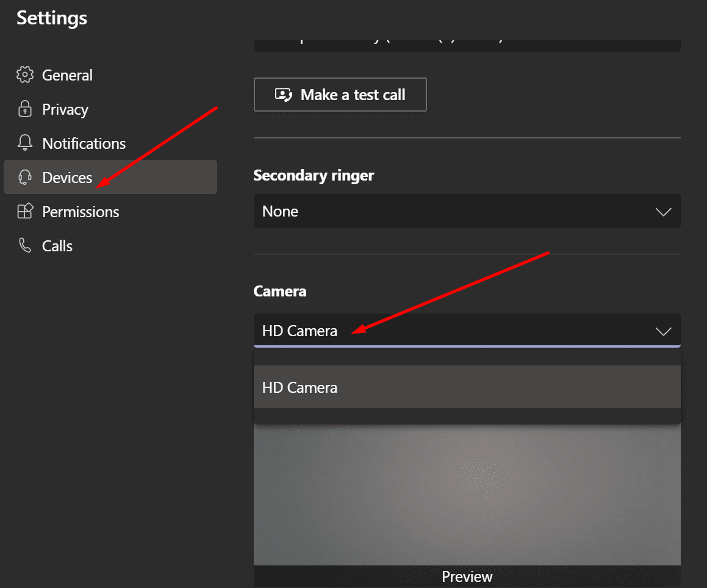The width and height of the screenshot is (707, 588).
Task: Click the camera preview image
Action: [x=467, y=495]
